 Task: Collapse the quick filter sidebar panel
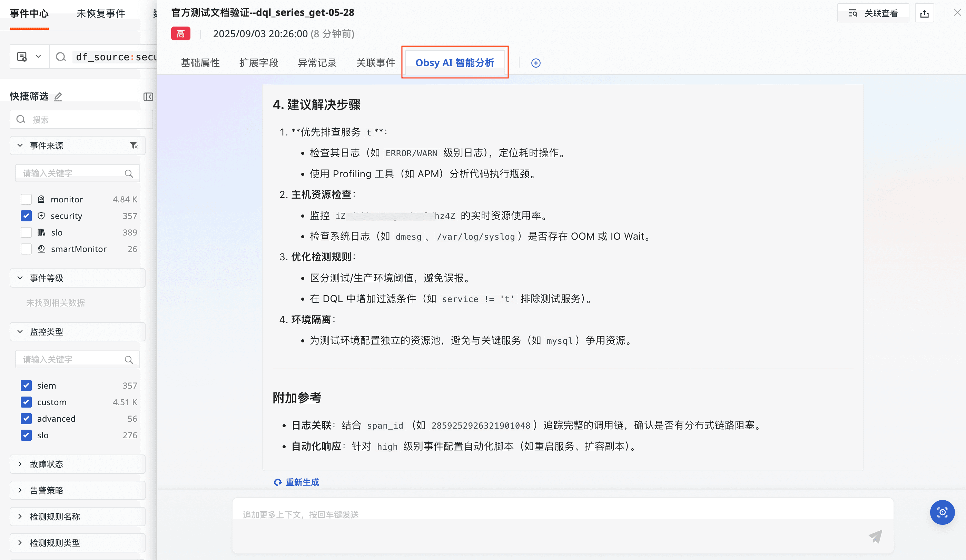tap(148, 97)
